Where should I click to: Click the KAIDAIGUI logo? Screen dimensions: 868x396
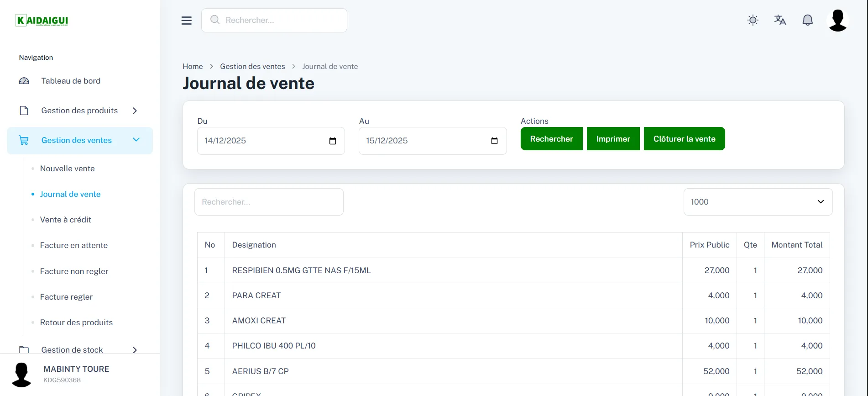[42, 20]
